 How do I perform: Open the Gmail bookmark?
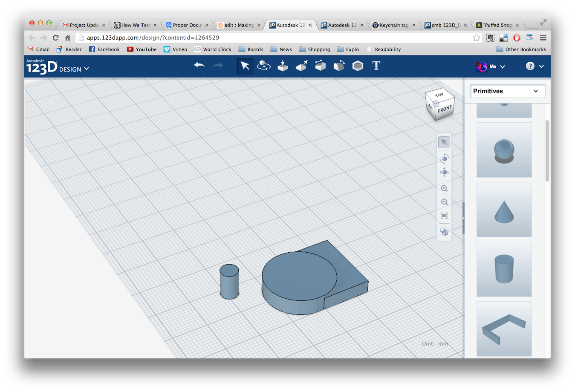point(38,49)
